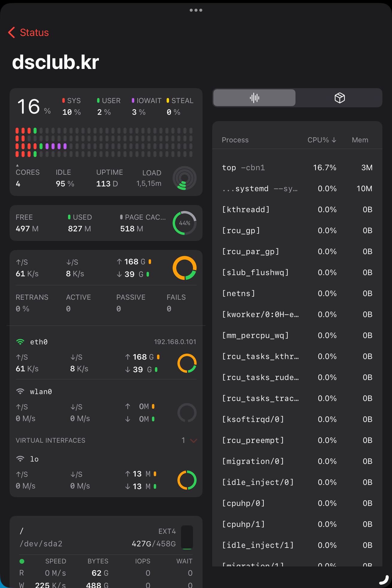Go back to Status screen
392x588 pixels.
pos(28,32)
